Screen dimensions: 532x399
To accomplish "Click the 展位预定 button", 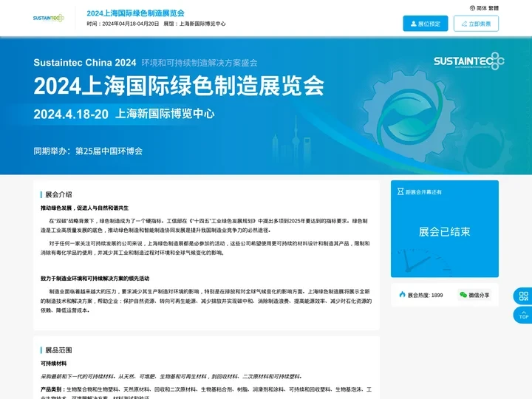I will 425,24.
